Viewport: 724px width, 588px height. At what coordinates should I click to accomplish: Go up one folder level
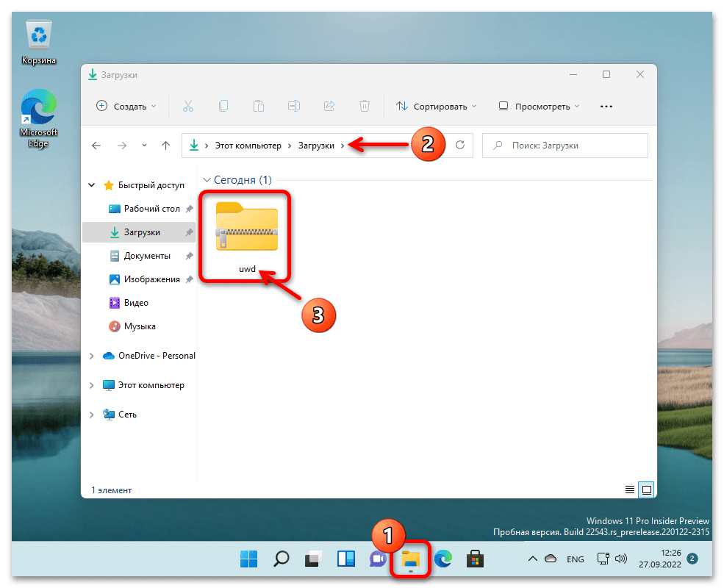coord(166,146)
